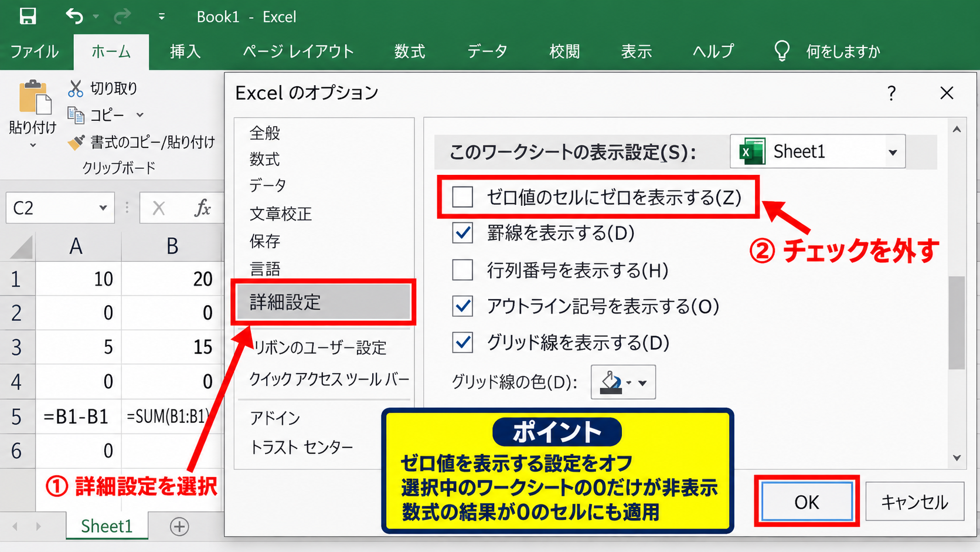Toggle ゼロ値のセルにゼロを表示する checkbox
Image resolution: width=980 pixels, height=552 pixels.
click(462, 198)
